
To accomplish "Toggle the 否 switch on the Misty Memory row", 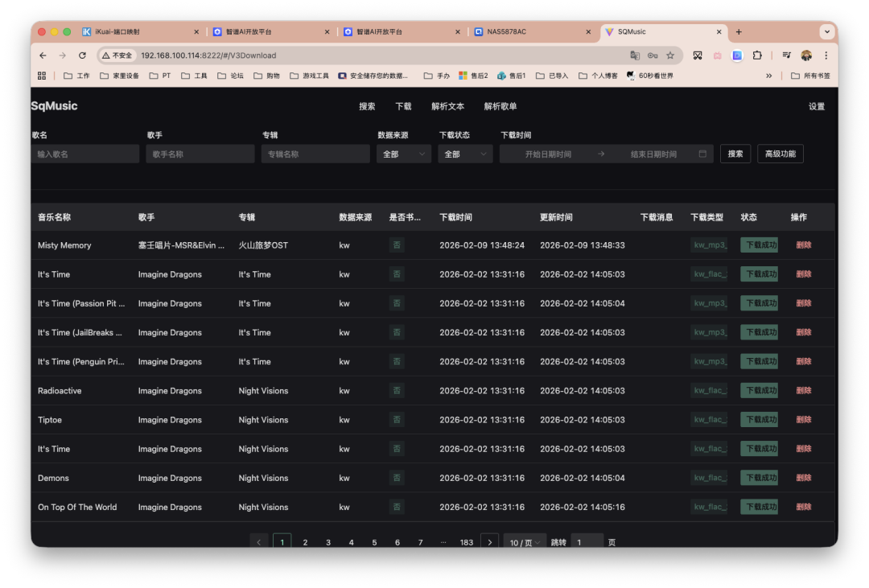I will [397, 245].
